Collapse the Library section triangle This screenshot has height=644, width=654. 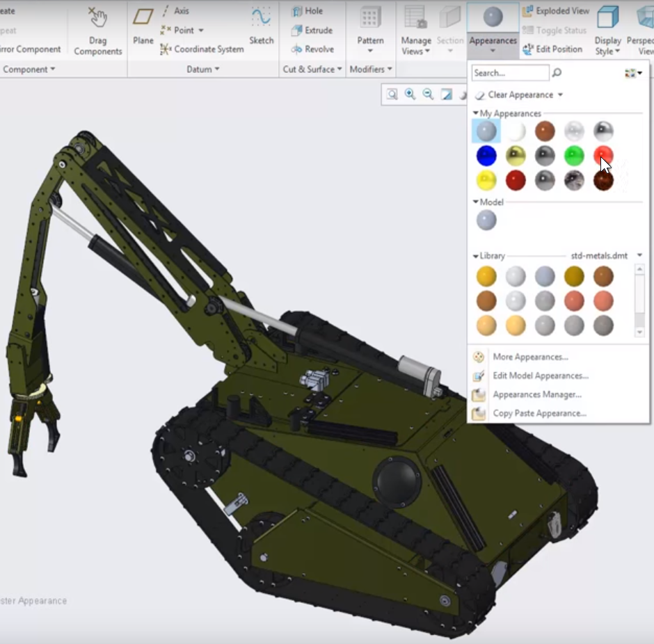pos(476,256)
